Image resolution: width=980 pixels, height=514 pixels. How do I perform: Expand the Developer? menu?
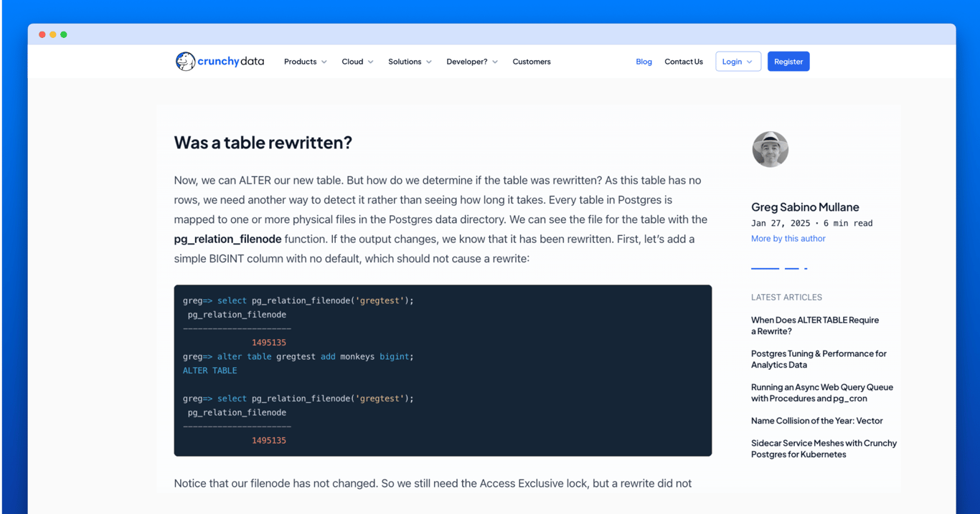pyautogui.click(x=472, y=62)
